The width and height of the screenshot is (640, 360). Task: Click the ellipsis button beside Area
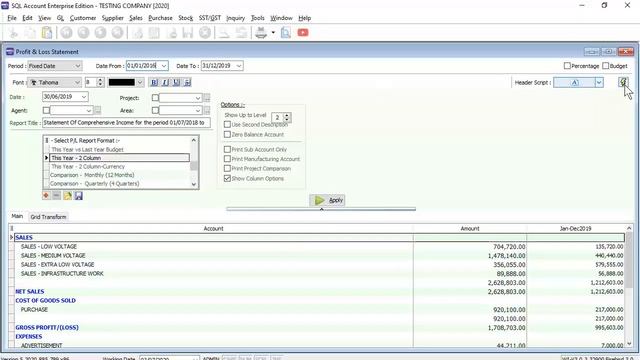pos(207,111)
